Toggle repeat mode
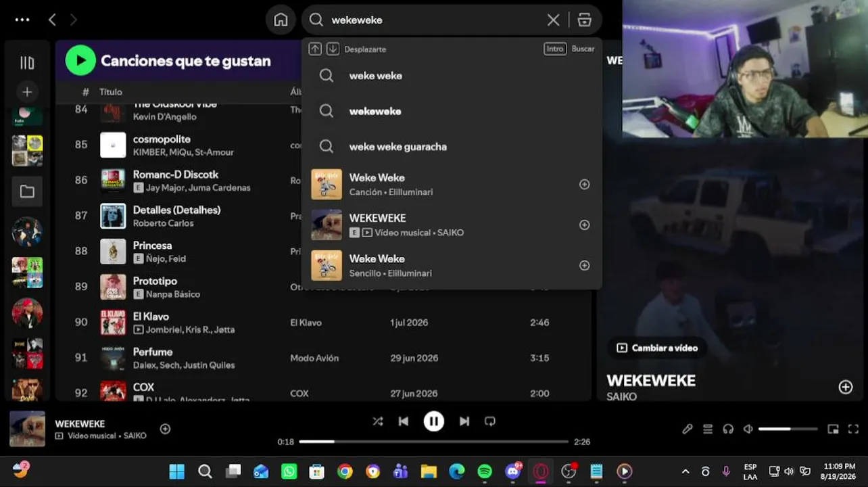Screen dimensions: 868x487 coord(490,421)
